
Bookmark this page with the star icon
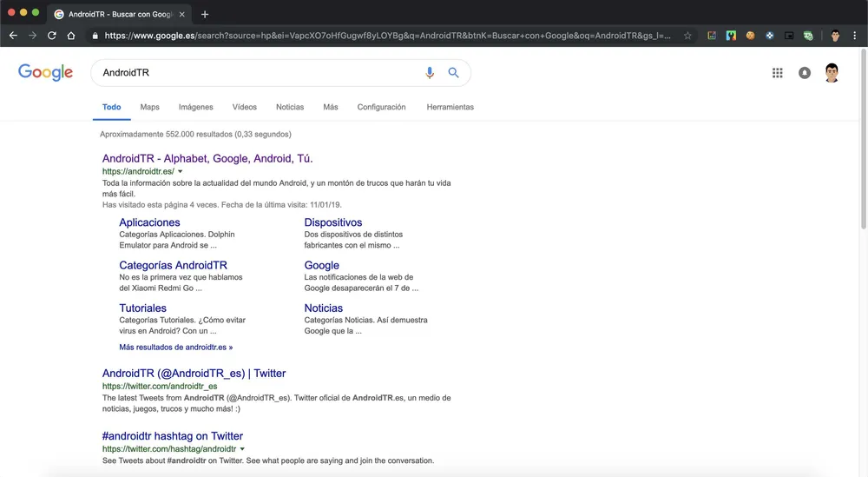coord(687,36)
